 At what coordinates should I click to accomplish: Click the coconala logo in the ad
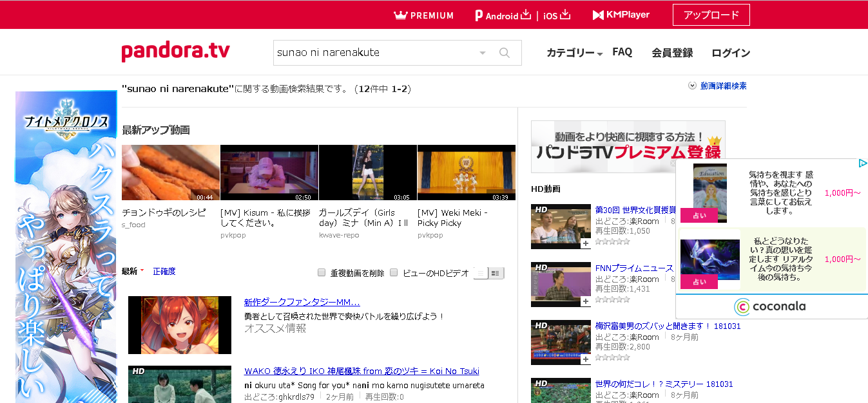771,306
